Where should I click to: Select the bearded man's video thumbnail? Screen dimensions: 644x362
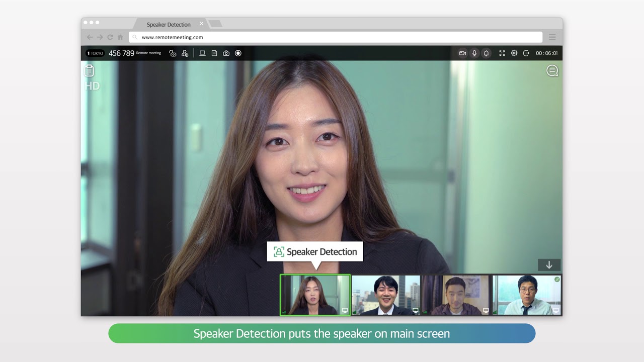click(456, 295)
